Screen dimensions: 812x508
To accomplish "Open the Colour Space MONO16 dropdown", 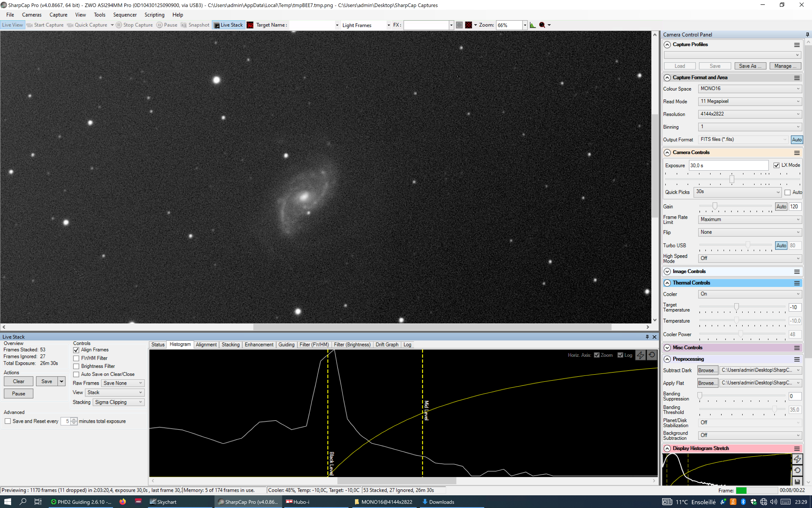I will [749, 89].
